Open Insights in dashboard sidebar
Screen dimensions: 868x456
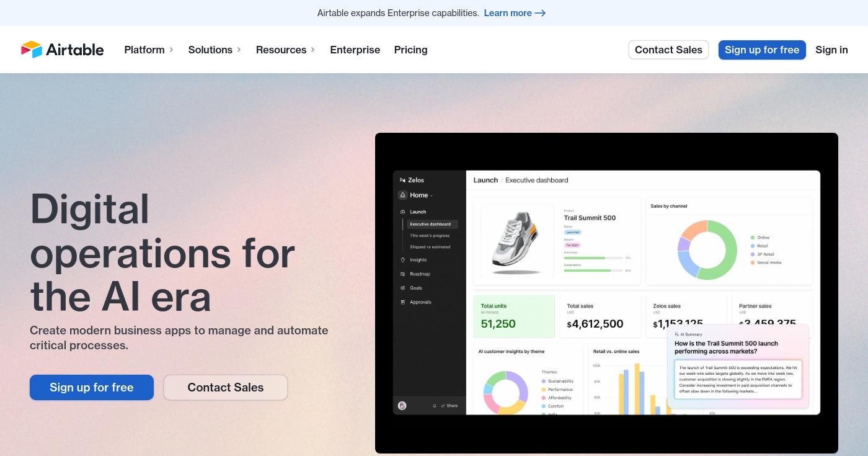(418, 260)
